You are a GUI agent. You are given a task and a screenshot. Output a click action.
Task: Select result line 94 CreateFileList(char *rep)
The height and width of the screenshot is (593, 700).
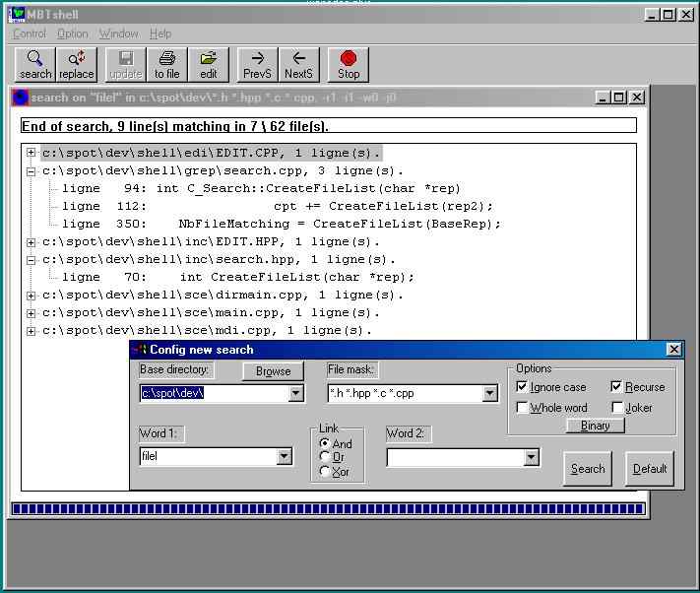coord(261,188)
